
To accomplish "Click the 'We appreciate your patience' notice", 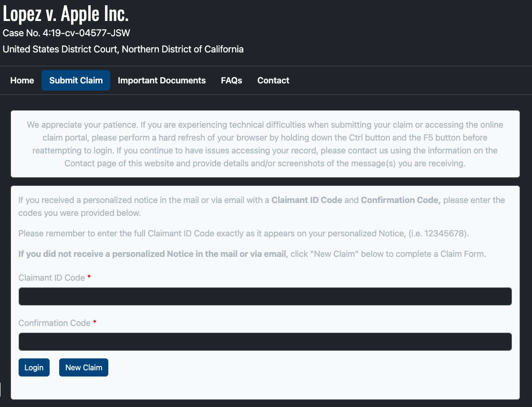I will [x=265, y=144].
